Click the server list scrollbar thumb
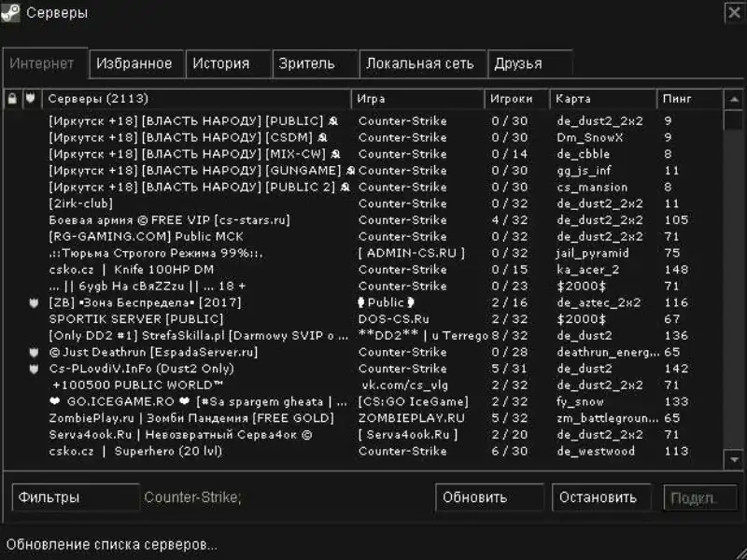The height and width of the screenshot is (560, 747). pos(734,119)
